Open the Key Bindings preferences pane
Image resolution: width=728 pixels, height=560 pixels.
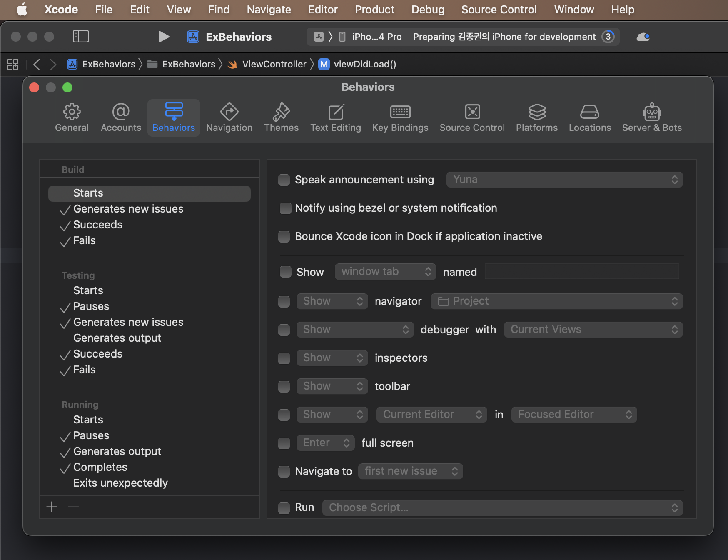400,117
